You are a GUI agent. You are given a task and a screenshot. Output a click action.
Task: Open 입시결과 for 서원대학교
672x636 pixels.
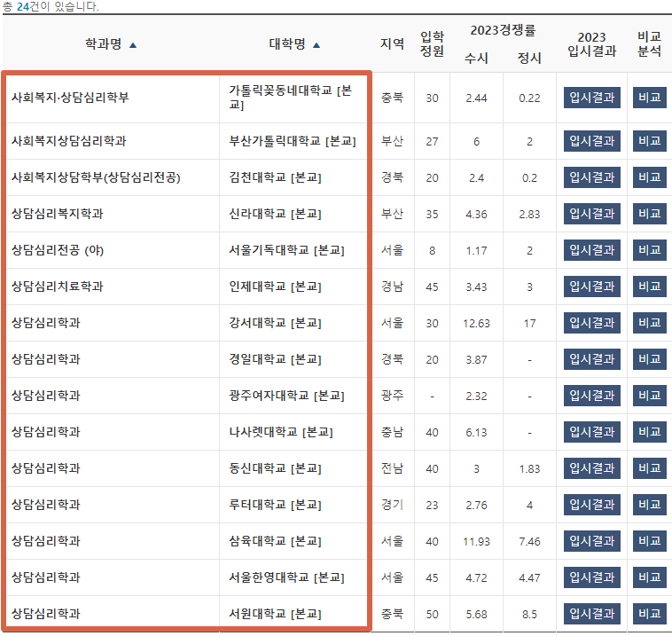coord(592,614)
